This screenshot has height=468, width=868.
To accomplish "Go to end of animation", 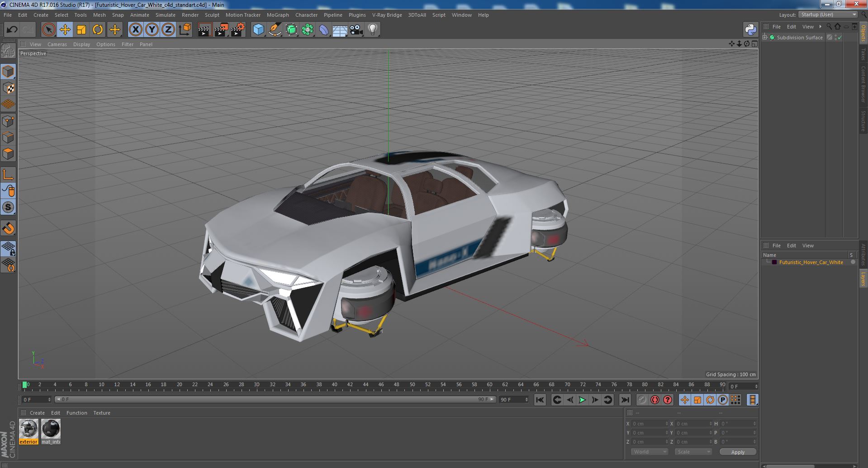I will [625, 400].
